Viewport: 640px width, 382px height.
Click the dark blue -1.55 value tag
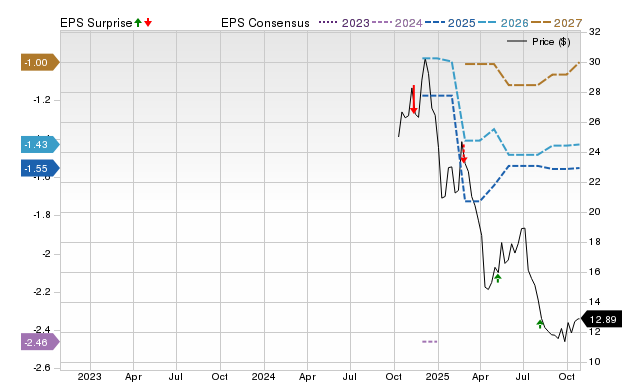click(x=40, y=168)
